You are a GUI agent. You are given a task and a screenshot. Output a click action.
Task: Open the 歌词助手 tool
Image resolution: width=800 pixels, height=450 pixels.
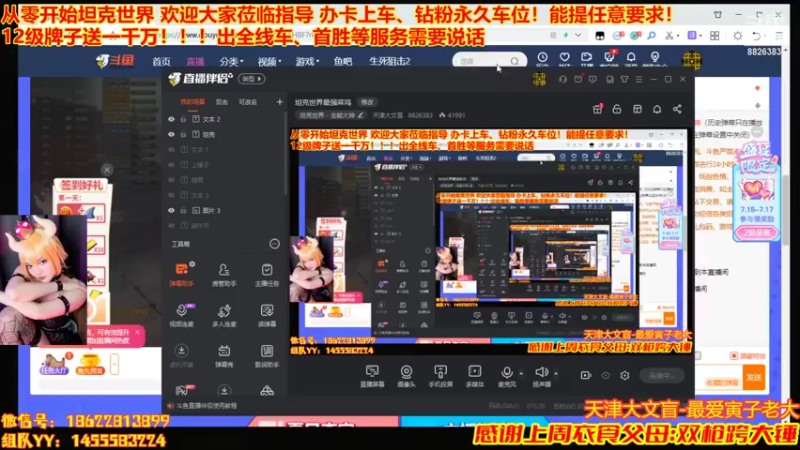click(x=267, y=356)
